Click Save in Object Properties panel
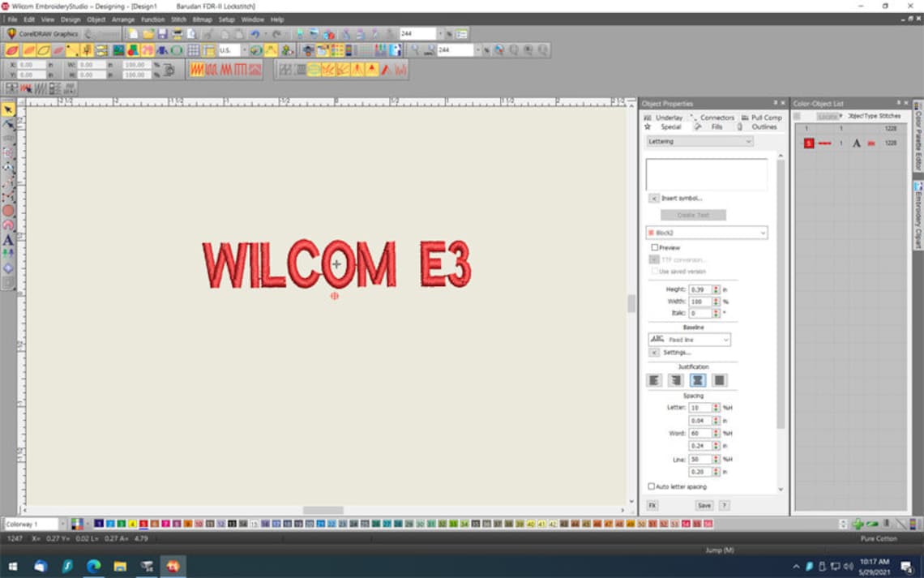 click(x=704, y=504)
